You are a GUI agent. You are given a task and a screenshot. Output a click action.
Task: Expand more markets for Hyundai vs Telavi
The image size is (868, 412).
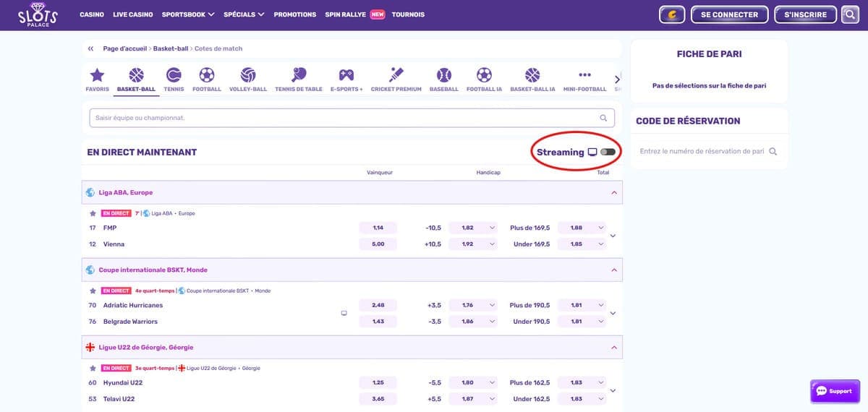click(x=613, y=390)
